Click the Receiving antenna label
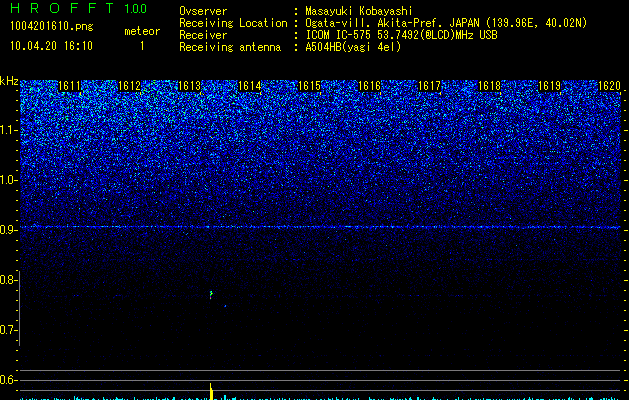Viewport: 629px width, 400px height. click(x=230, y=47)
